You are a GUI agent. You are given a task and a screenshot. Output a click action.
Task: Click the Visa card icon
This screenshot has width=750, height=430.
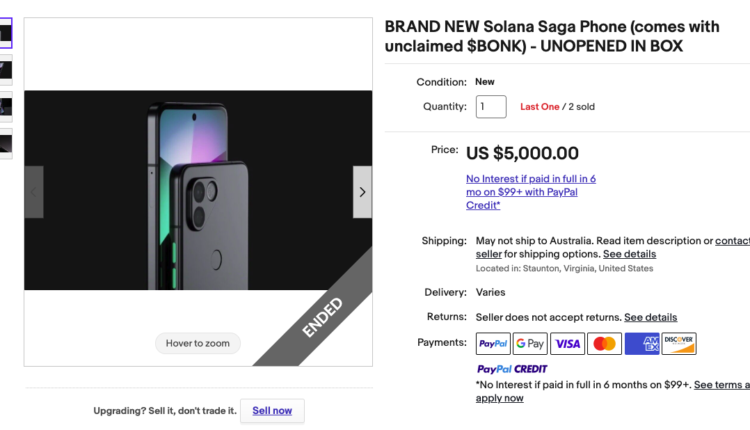(x=567, y=344)
